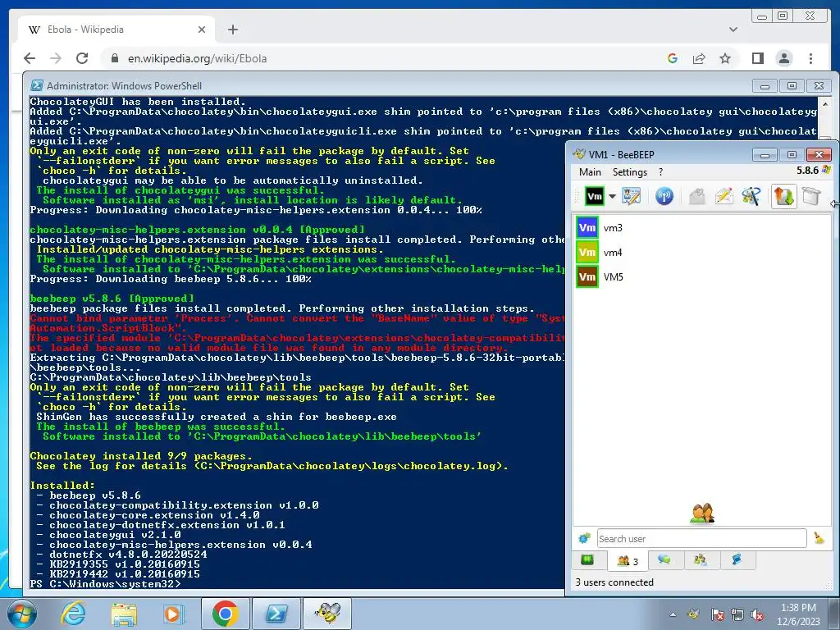Switch to Chrome on the taskbar
Screen dimensions: 840x630
point(225,614)
